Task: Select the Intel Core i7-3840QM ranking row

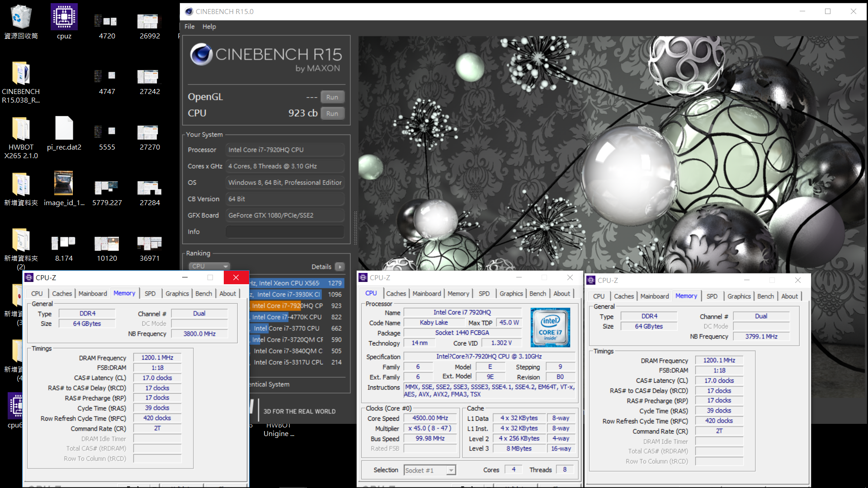Action: point(297,351)
